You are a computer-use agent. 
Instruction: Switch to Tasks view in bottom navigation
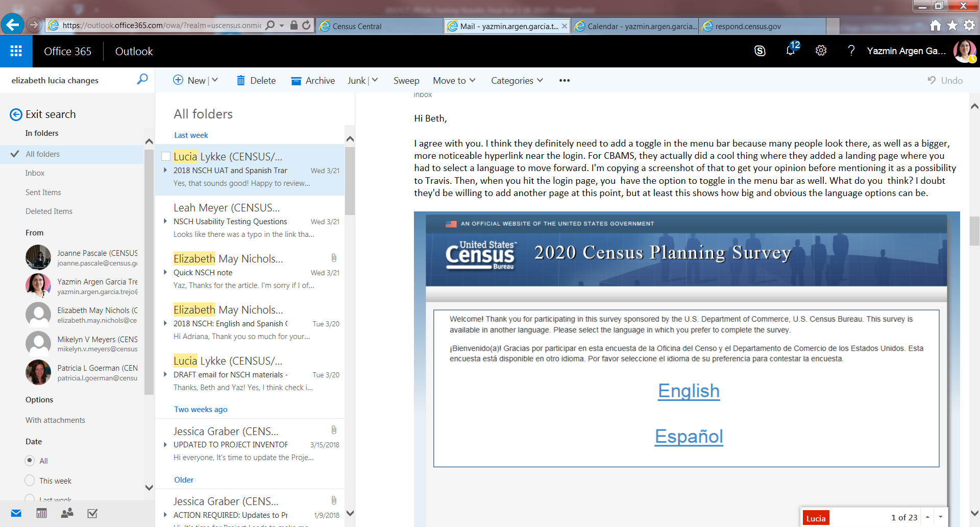click(92, 513)
